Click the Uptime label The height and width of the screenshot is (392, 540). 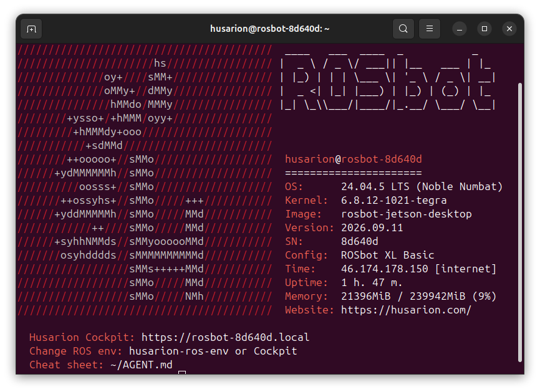307,282
